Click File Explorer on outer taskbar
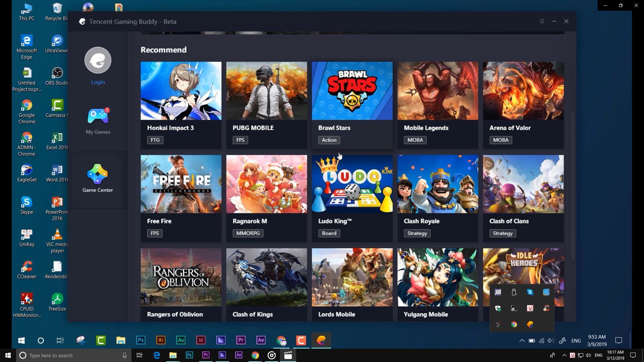 pos(173,355)
